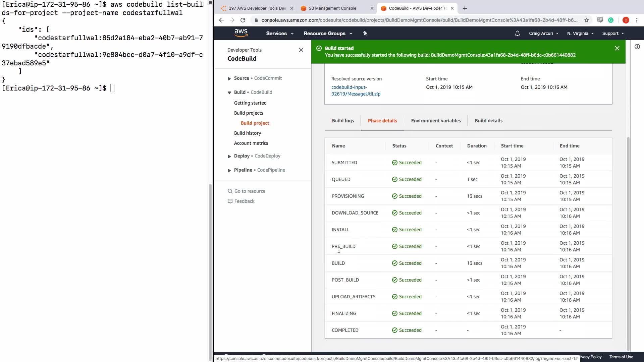Click the Go to resource search field
The image size is (644, 362).
pos(250,191)
